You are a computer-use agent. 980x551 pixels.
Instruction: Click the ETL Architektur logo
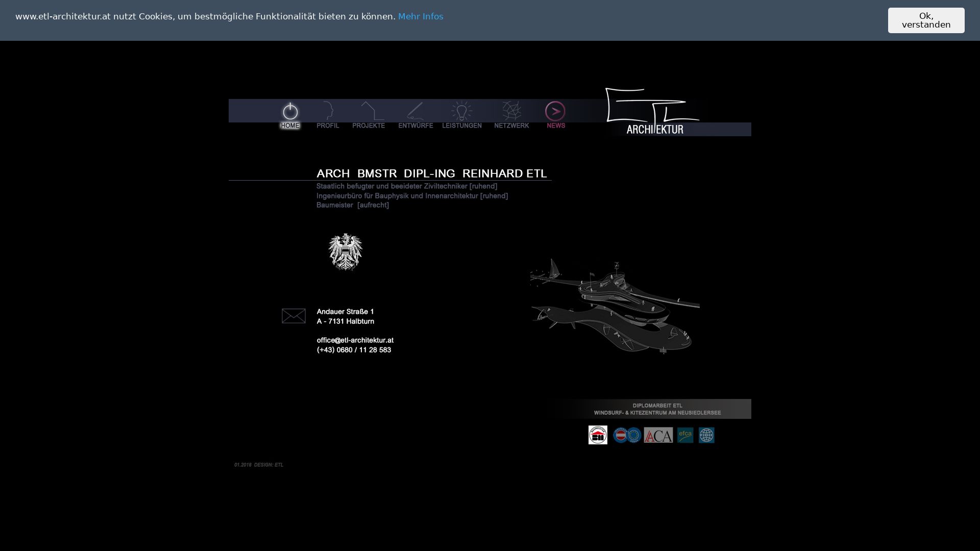click(653, 112)
